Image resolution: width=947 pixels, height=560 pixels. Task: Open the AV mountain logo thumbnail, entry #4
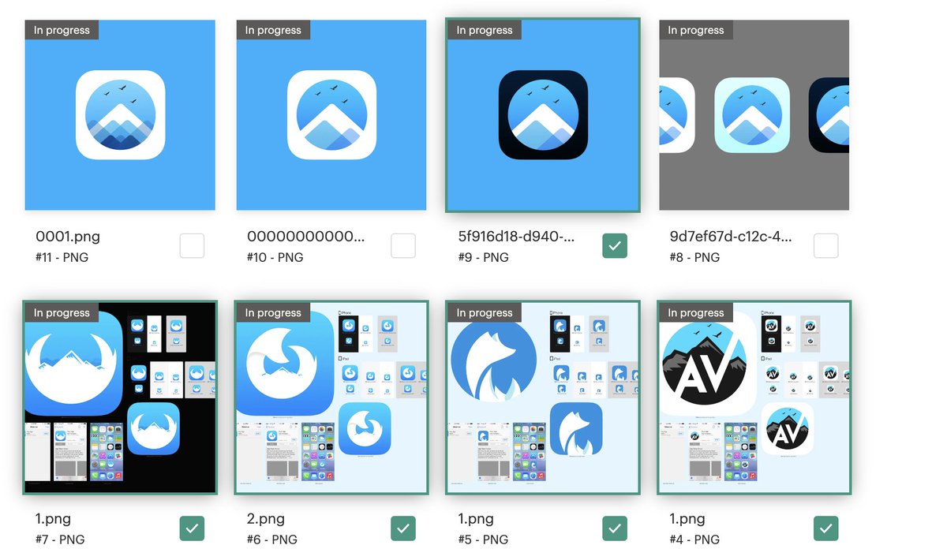[x=754, y=398]
